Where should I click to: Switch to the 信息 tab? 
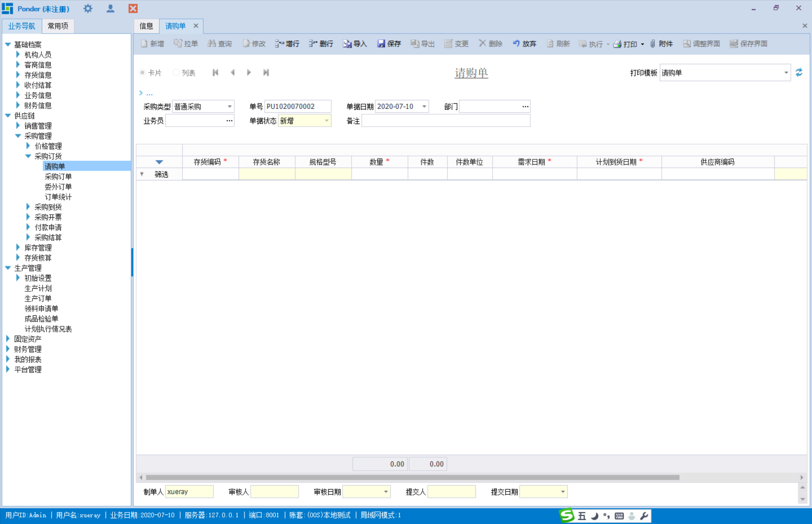[x=146, y=26]
